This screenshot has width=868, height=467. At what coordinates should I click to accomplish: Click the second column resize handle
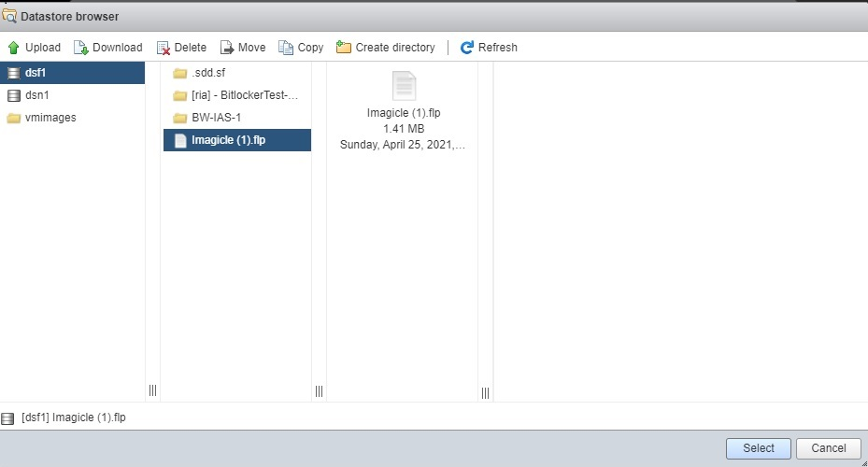(x=319, y=390)
